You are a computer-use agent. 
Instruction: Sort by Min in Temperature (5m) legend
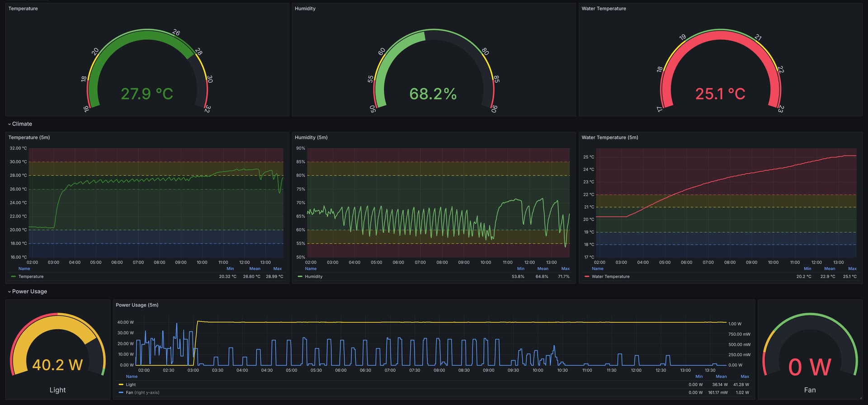tap(230, 268)
